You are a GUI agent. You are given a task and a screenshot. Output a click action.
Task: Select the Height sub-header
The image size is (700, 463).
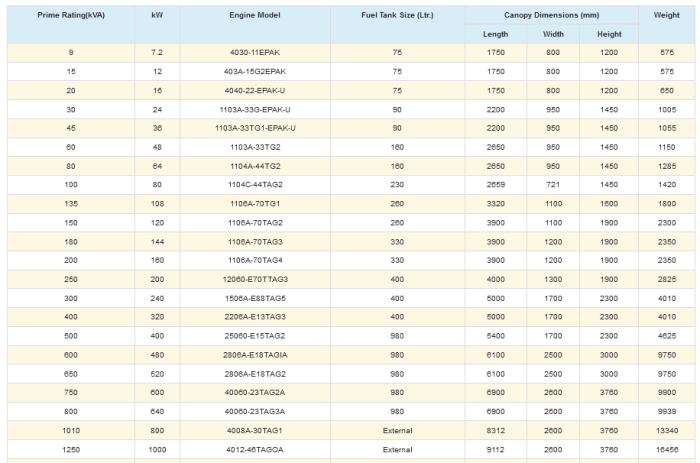coord(609,34)
